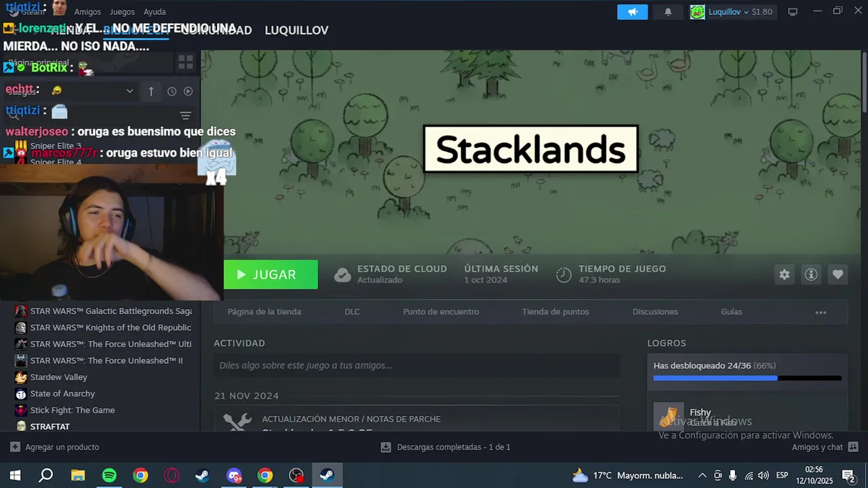868x488 pixels.
Task: Select the Stick Fight: The Game icon
Action: (21, 410)
